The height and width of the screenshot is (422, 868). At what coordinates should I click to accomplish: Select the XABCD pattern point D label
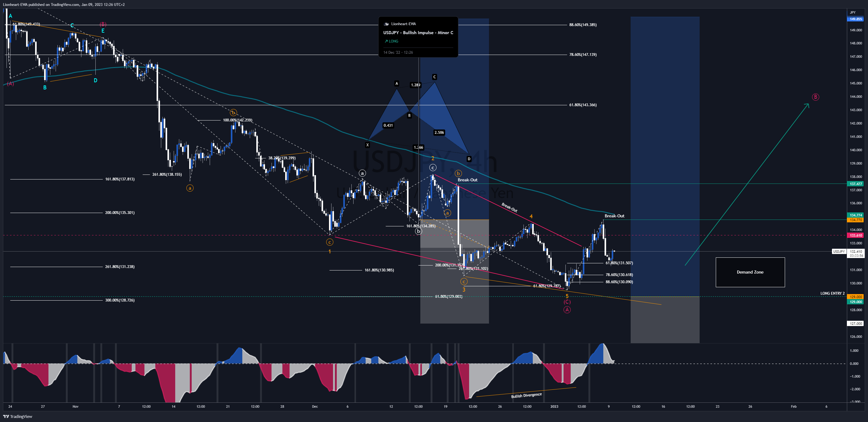click(469, 159)
